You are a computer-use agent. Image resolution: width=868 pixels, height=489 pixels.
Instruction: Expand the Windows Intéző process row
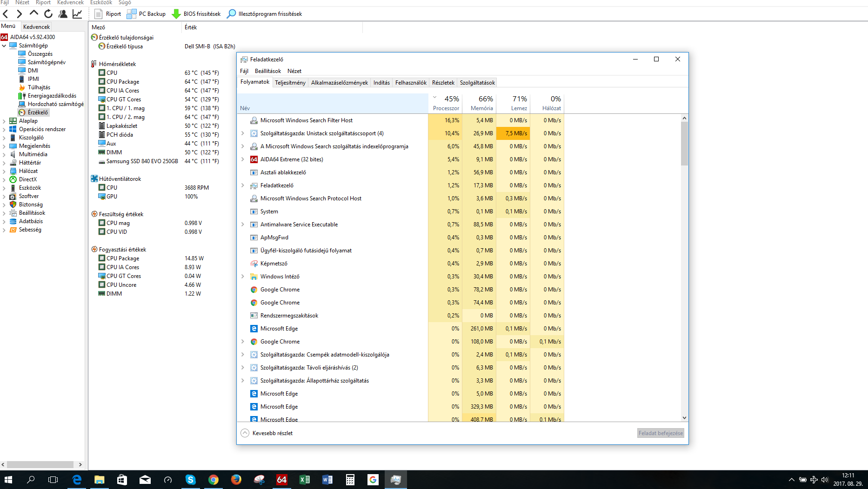242,277
